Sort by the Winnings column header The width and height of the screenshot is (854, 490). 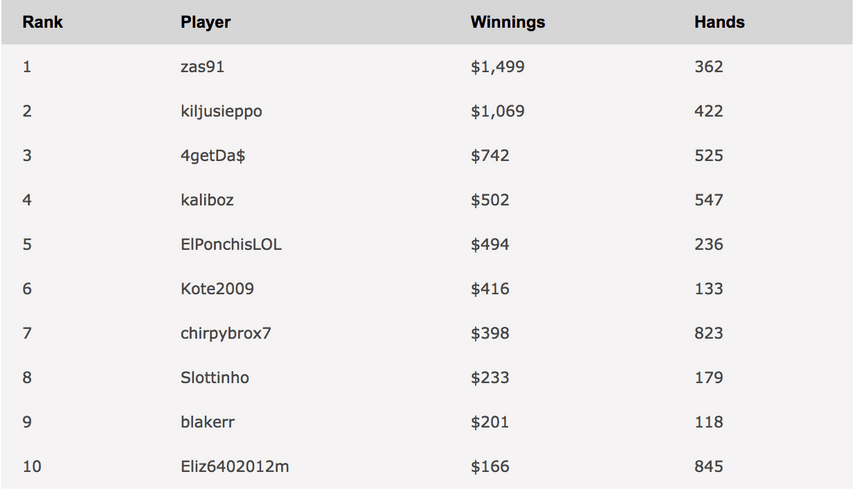click(x=508, y=22)
